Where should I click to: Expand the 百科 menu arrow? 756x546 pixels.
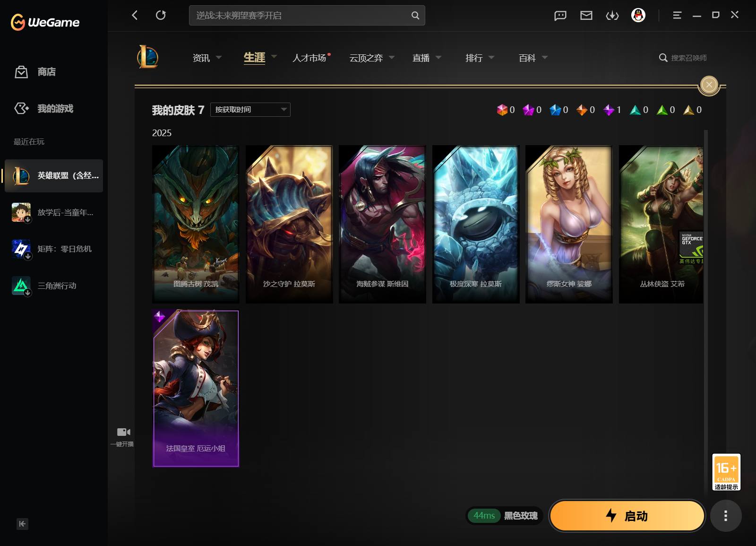(545, 57)
